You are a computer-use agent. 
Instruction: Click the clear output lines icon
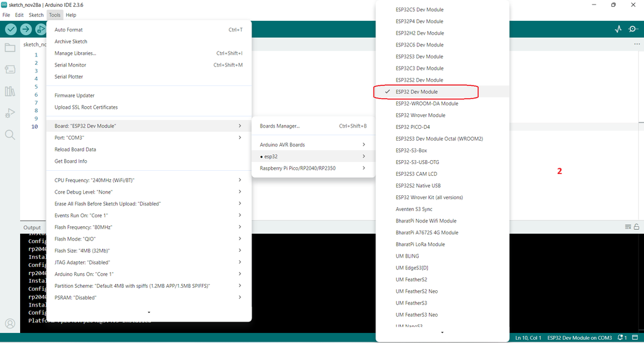(628, 227)
